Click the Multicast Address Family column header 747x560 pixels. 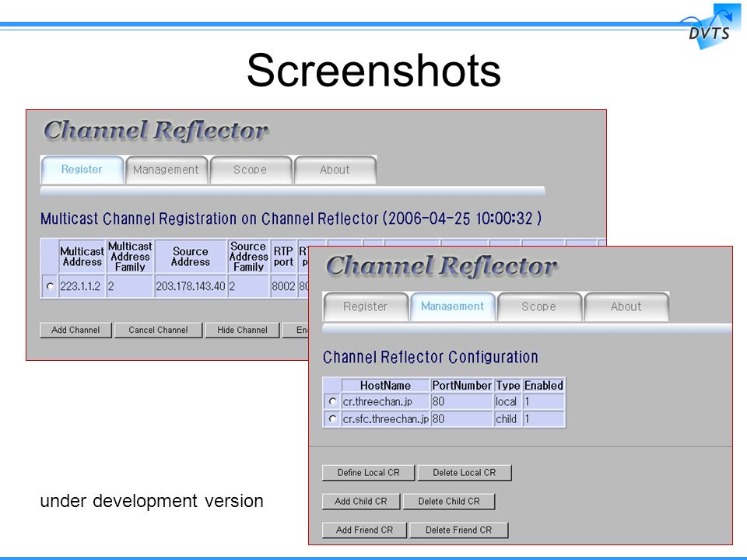(x=130, y=257)
